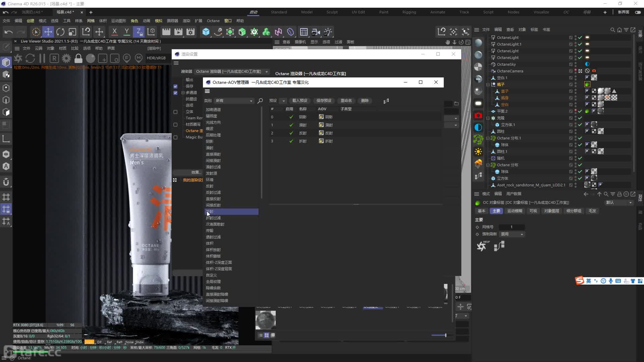Image resolution: width=644 pixels, height=362 pixels.
Task: Collapse the Octane 分布 object
Action: 488,165
